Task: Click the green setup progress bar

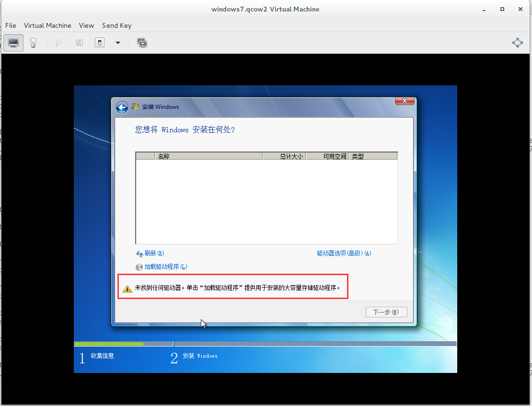Action: pyautogui.click(x=109, y=344)
